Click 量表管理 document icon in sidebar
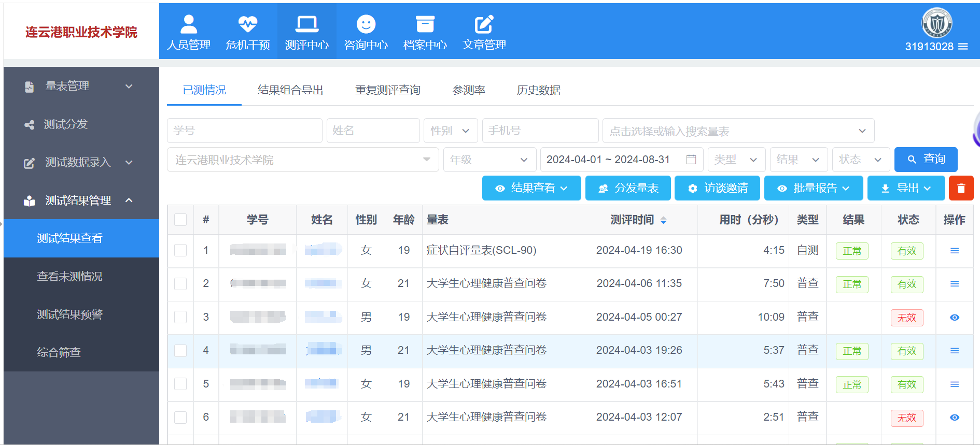Screen dimensions: 980x445 (x=30, y=87)
